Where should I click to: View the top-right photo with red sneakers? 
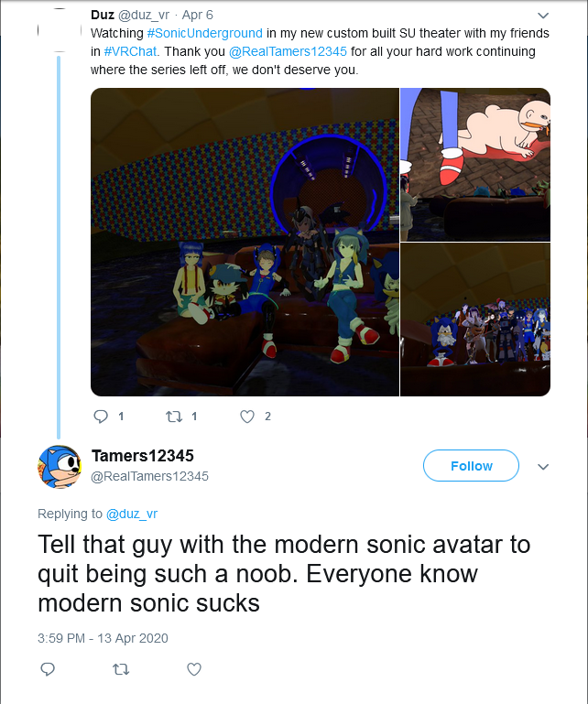(475, 165)
